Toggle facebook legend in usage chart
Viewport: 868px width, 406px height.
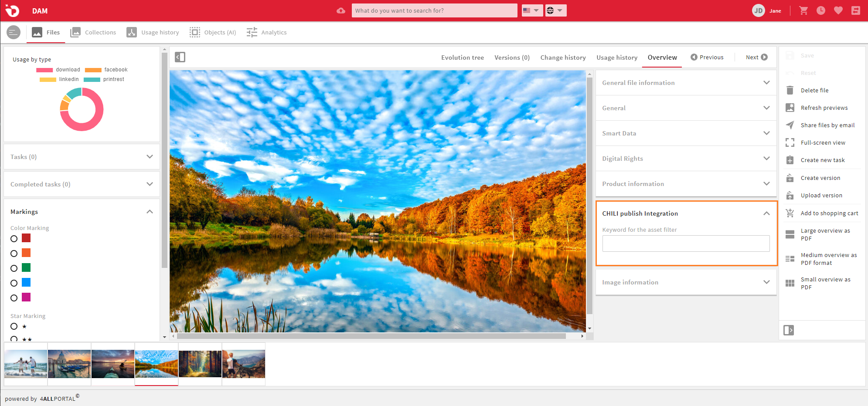tap(106, 70)
